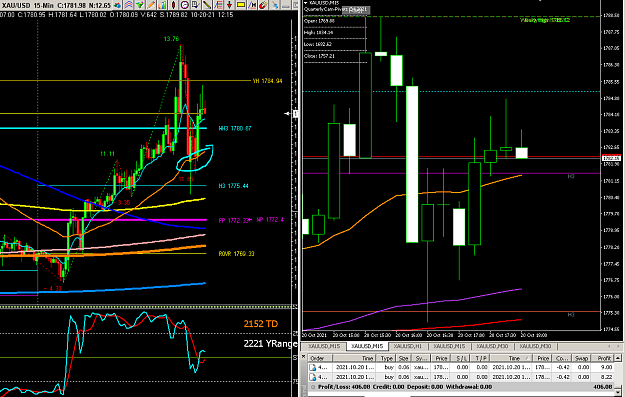The height and width of the screenshot is (397, 625).
Task: Click the green and yellow funnel icon
Action: coord(140,5)
